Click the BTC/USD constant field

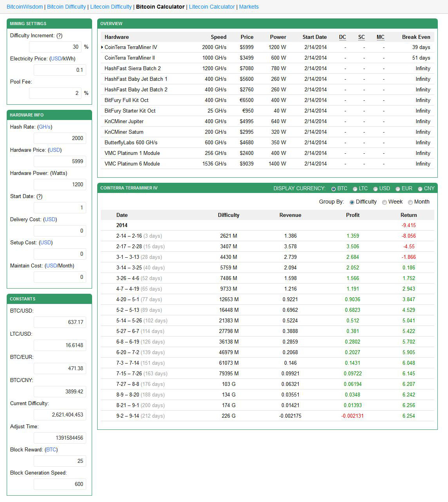(x=60, y=322)
